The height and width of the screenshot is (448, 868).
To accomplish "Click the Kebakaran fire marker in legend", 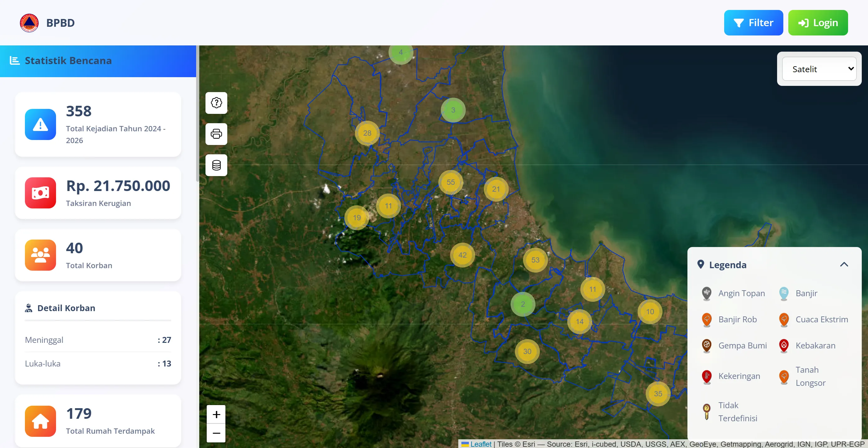I will pos(784,345).
